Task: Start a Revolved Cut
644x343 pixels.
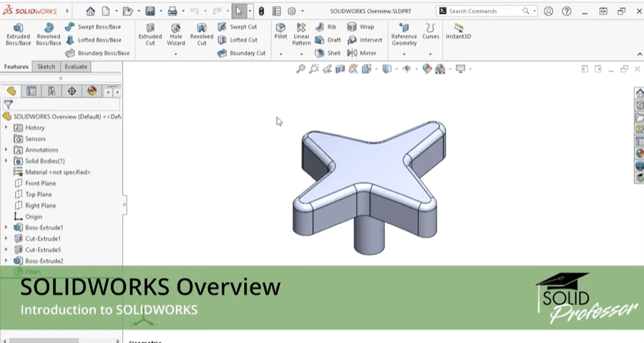Action: pos(202,34)
